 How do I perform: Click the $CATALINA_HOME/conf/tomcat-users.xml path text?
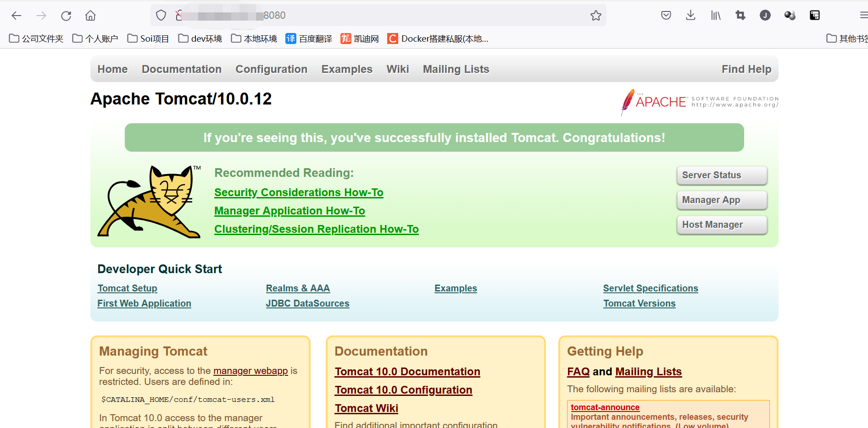click(x=188, y=400)
